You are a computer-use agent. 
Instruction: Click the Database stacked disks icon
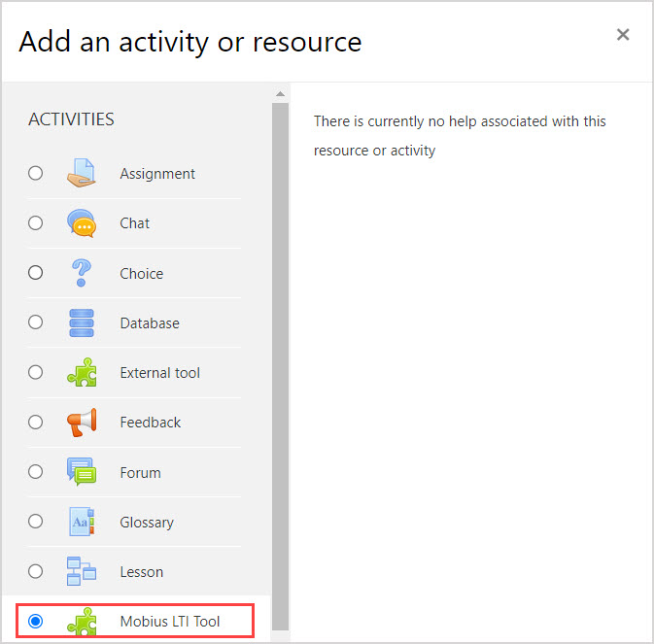click(x=82, y=322)
